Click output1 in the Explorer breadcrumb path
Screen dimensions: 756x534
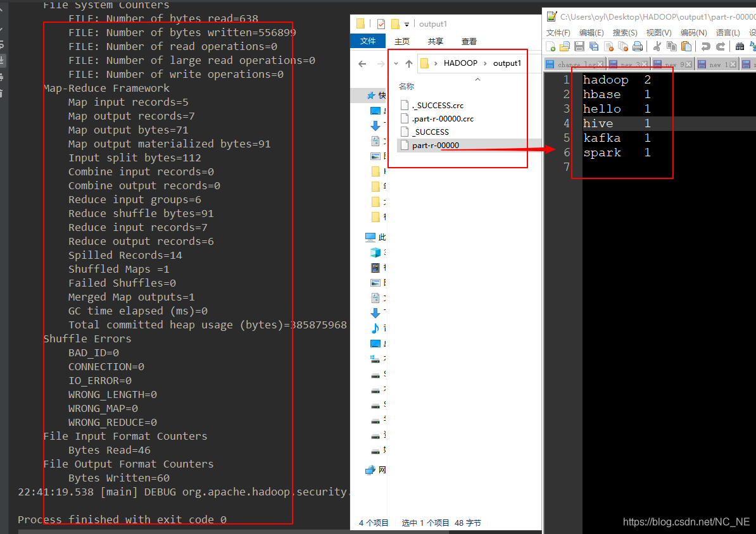[507, 63]
